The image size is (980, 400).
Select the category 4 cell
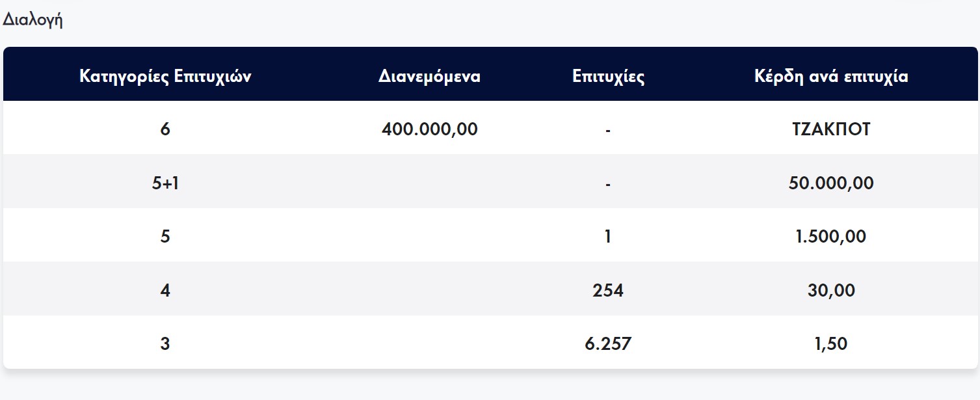pyautogui.click(x=165, y=289)
